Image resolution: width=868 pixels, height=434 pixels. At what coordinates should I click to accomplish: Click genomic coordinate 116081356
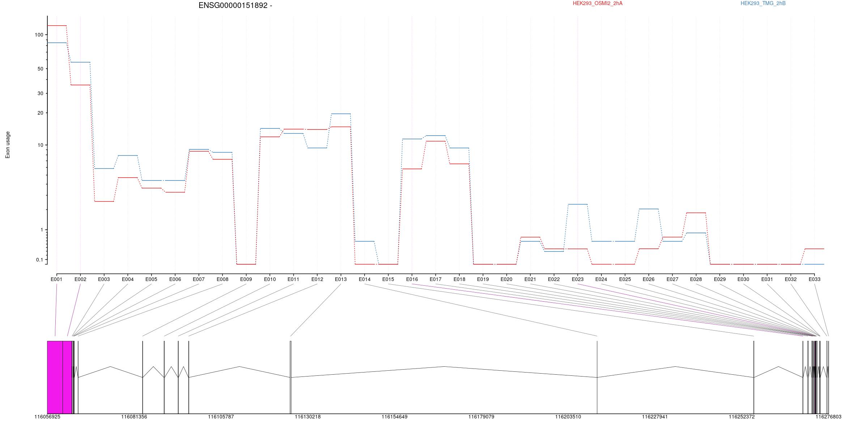pyautogui.click(x=134, y=417)
